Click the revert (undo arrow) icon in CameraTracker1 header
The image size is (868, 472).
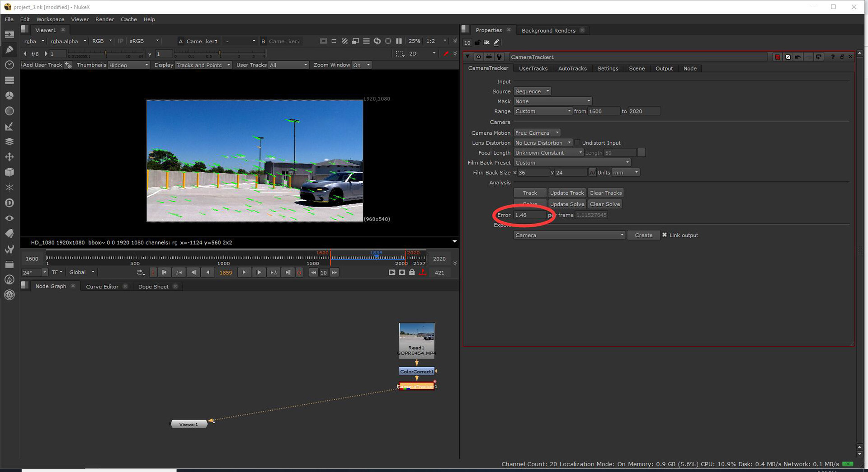click(x=798, y=57)
